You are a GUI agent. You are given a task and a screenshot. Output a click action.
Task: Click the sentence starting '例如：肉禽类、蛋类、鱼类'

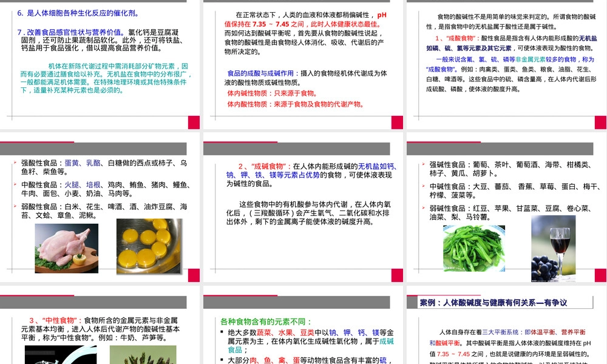(x=510, y=79)
